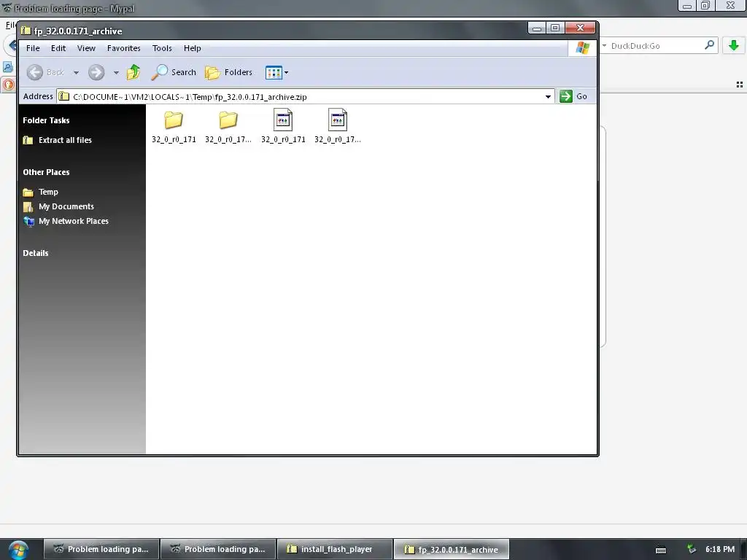
Task: Click the Forward navigation arrow
Action: point(96,72)
